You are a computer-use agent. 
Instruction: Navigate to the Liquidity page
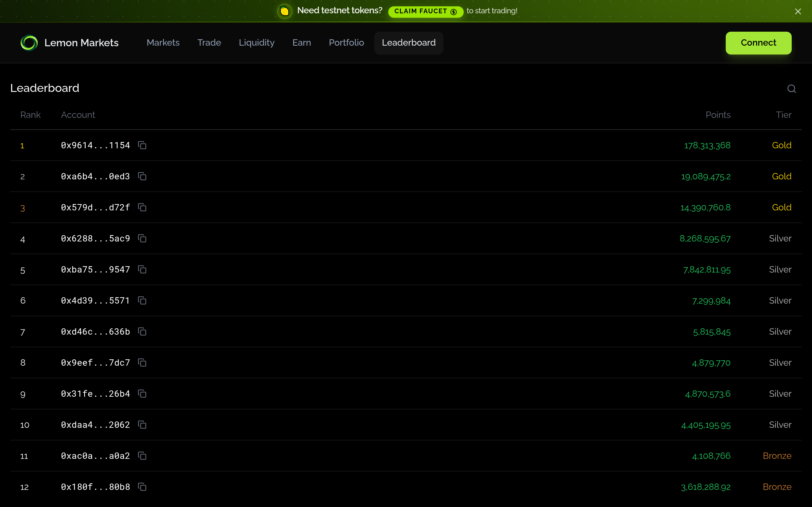pos(256,42)
